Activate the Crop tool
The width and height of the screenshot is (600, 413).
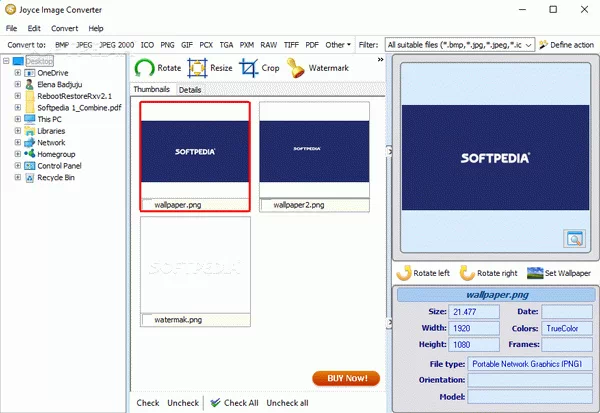pyautogui.click(x=247, y=68)
